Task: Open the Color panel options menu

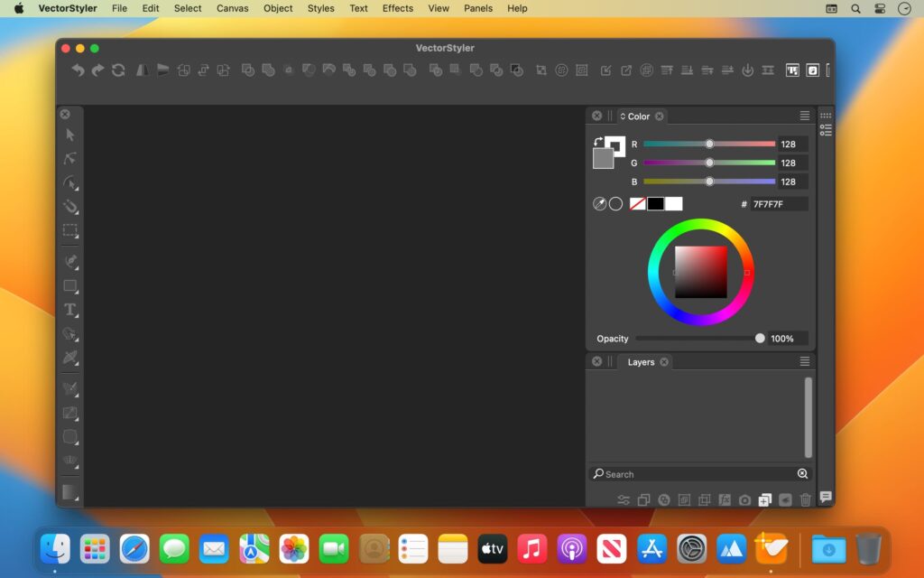Action: coord(804,116)
